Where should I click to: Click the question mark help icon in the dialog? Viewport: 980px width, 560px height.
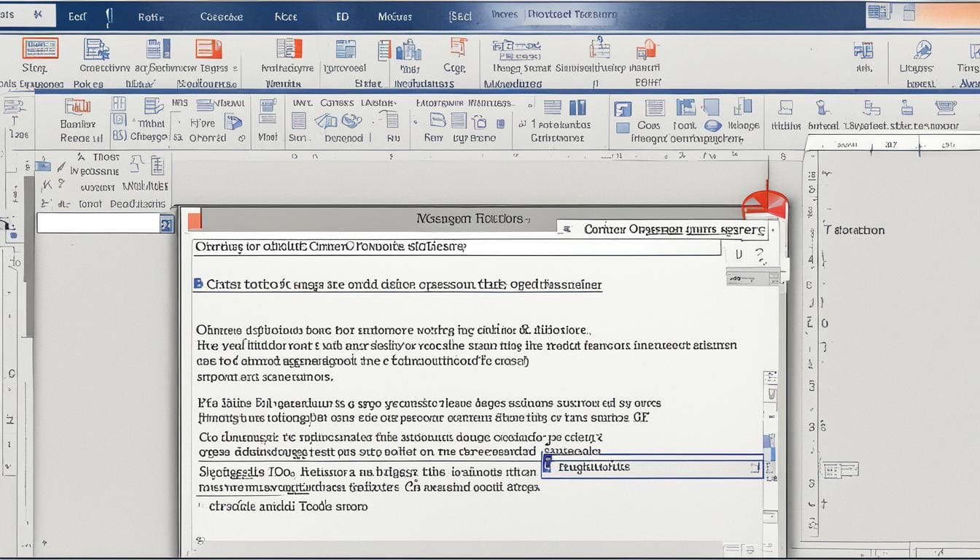click(761, 254)
